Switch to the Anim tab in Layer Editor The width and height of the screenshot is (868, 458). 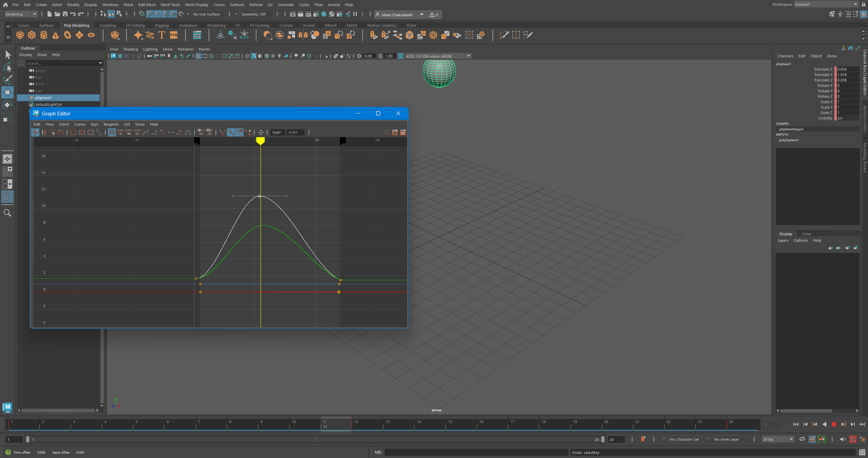point(806,234)
